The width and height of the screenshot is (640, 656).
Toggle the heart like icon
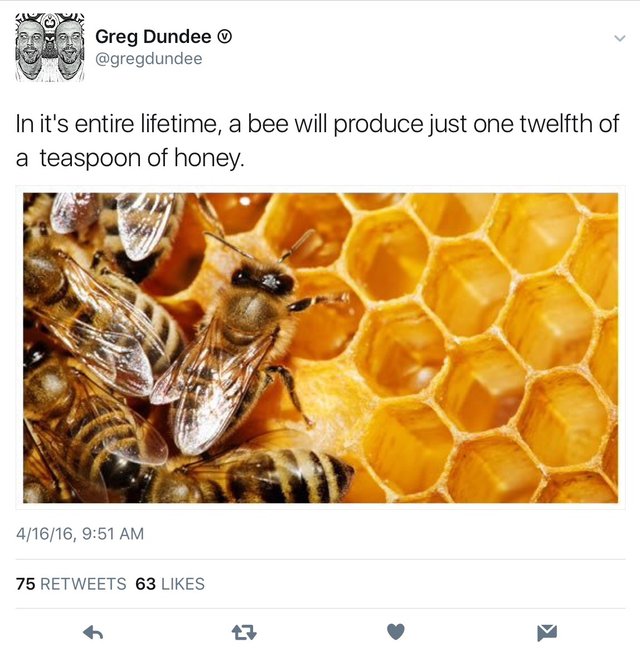(x=396, y=632)
